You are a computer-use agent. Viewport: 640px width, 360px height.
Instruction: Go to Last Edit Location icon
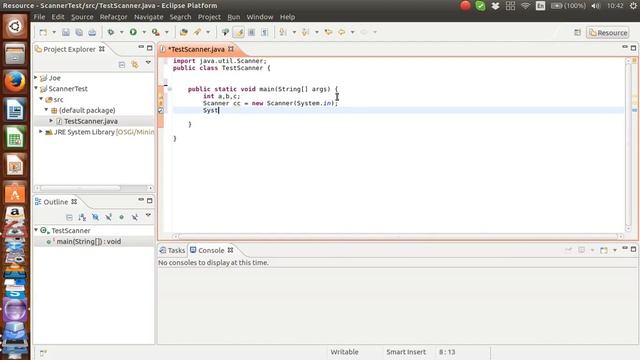(x=328, y=32)
